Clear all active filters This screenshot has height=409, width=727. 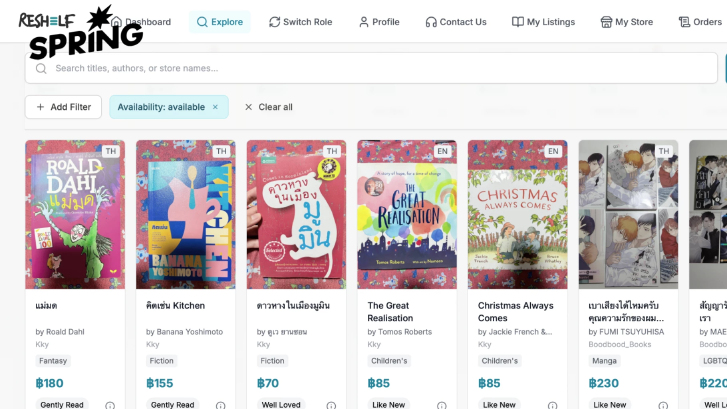click(268, 107)
